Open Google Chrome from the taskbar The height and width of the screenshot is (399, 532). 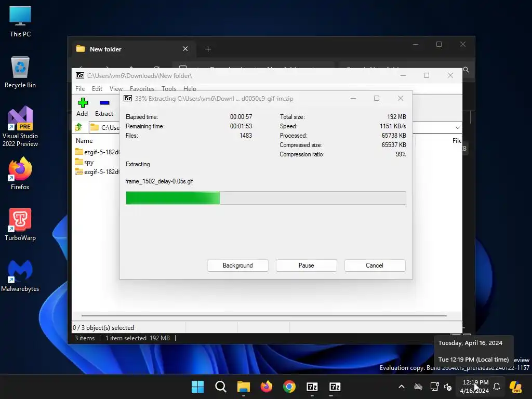tap(289, 387)
